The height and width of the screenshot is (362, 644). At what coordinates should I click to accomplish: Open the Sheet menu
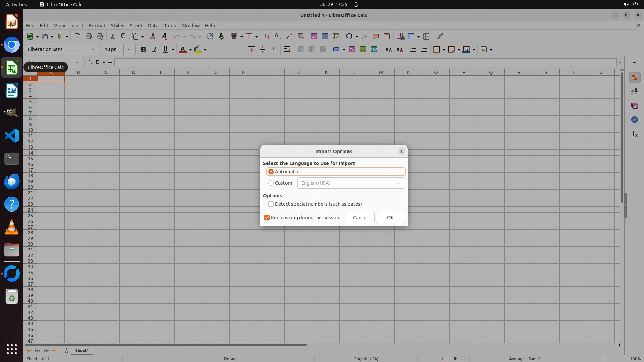(136, 25)
